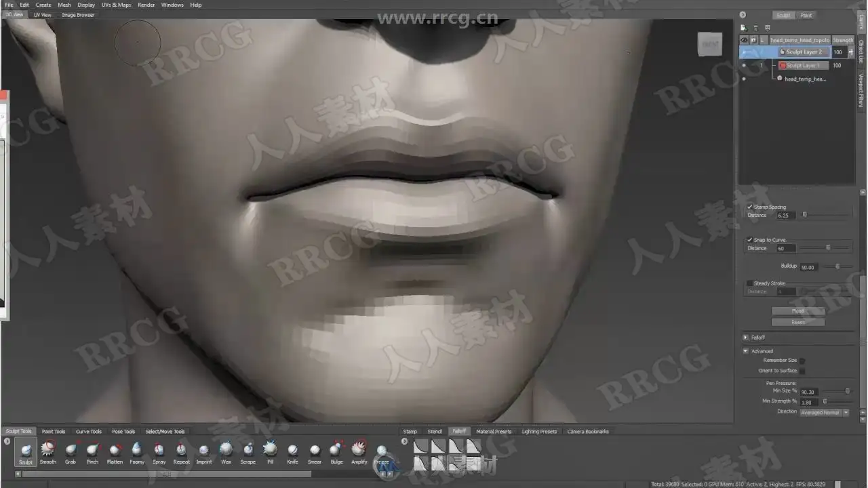Toggle visibility of Sculpt Layer 1
Screen dimensions: 868x488
744,65
